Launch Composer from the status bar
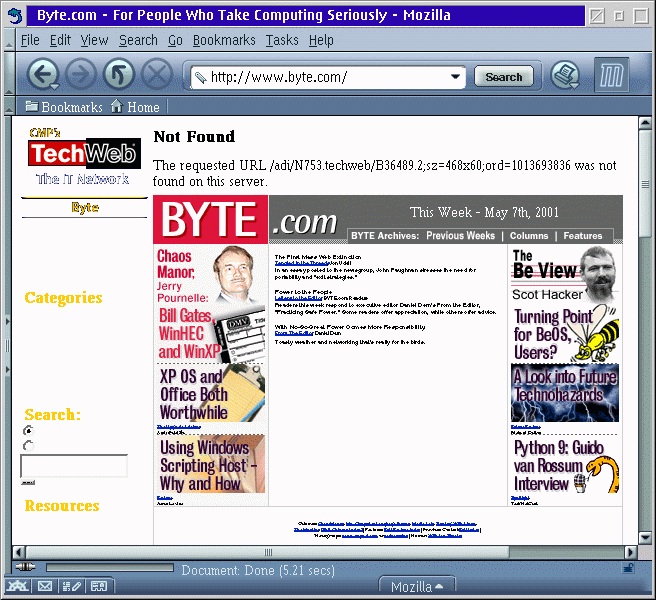 pos(71,586)
